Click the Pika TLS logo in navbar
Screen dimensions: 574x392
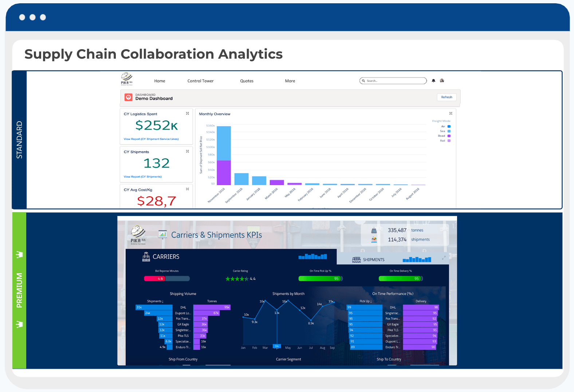[x=127, y=78]
